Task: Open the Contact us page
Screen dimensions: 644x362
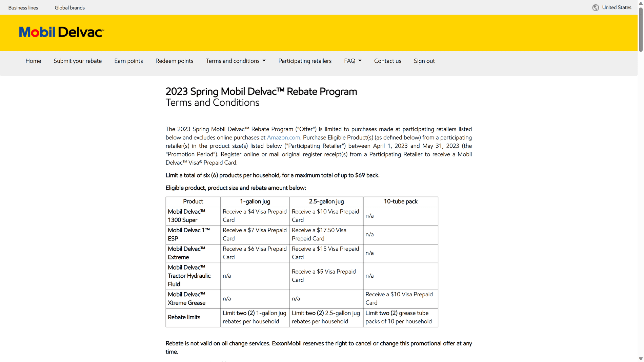Action: [387, 61]
